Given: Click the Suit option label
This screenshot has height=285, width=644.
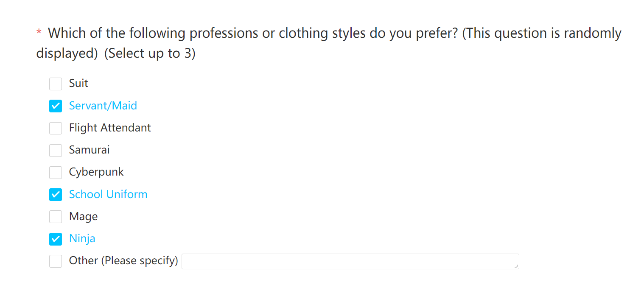Looking at the screenshot, I should click(x=78, y=83).
